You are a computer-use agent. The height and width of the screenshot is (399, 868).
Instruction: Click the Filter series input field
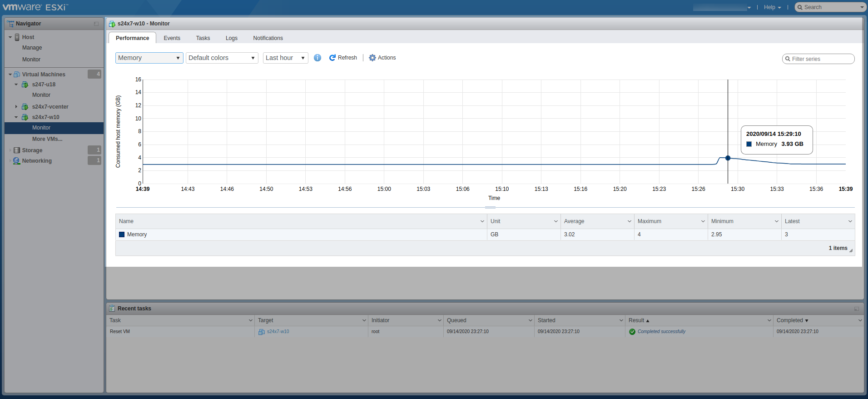coord(820,59)
